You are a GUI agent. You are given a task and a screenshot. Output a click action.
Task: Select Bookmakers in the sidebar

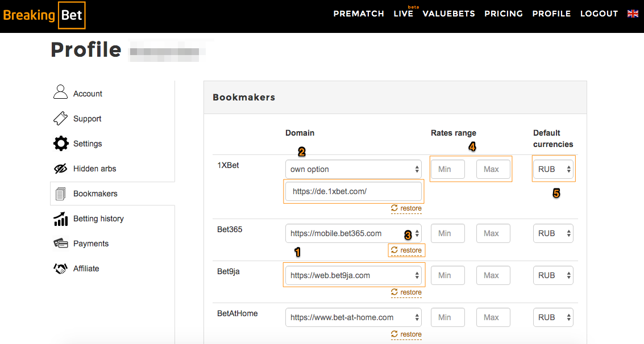pyautogui.click(x=95, y=194)
